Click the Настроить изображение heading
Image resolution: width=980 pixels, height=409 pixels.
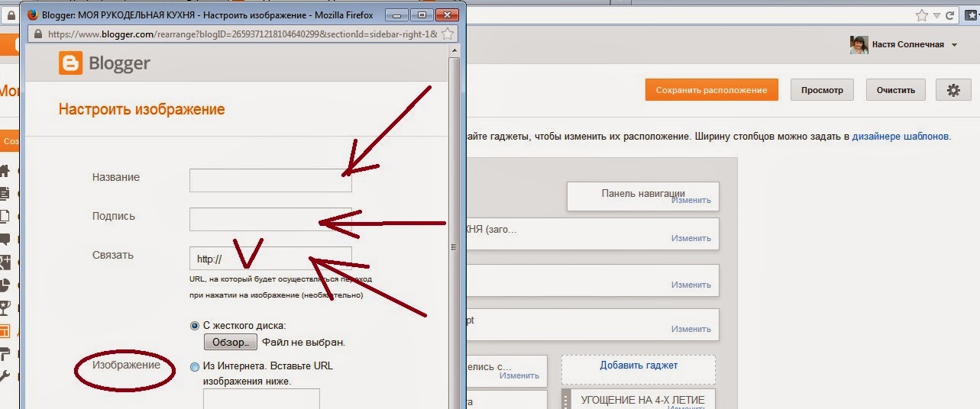[142, 109]
